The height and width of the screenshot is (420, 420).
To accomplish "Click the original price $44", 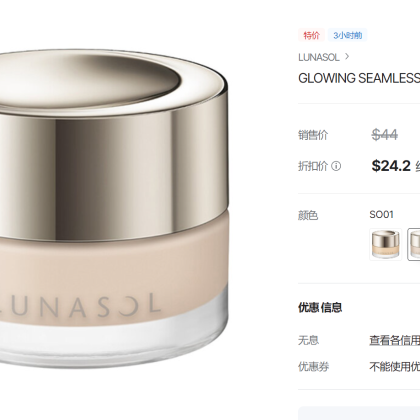I will pos(385,135).
